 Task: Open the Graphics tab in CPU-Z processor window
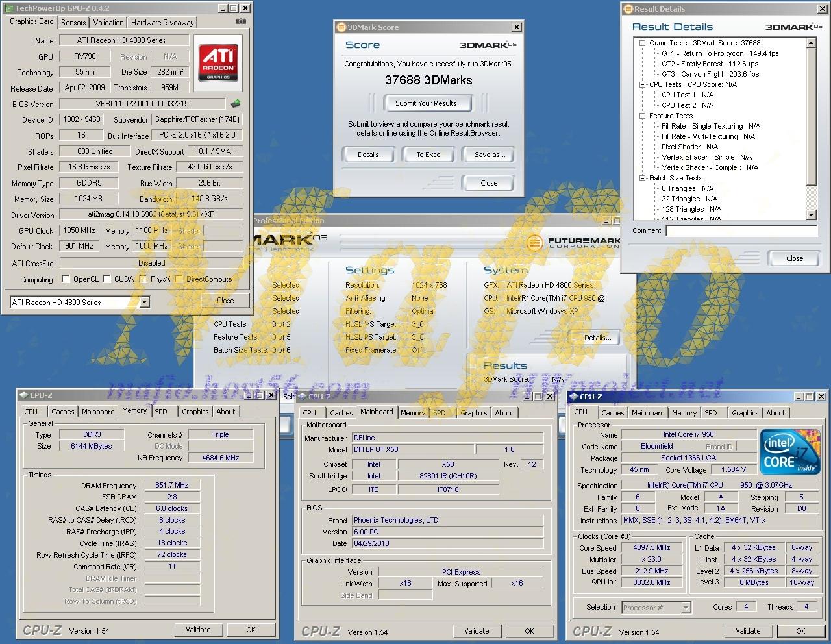(745, 413)
